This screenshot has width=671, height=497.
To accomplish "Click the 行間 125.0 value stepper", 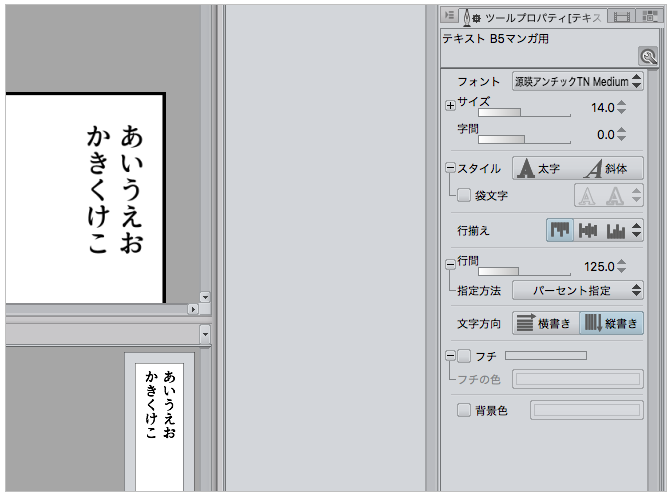I will (622, 266).
